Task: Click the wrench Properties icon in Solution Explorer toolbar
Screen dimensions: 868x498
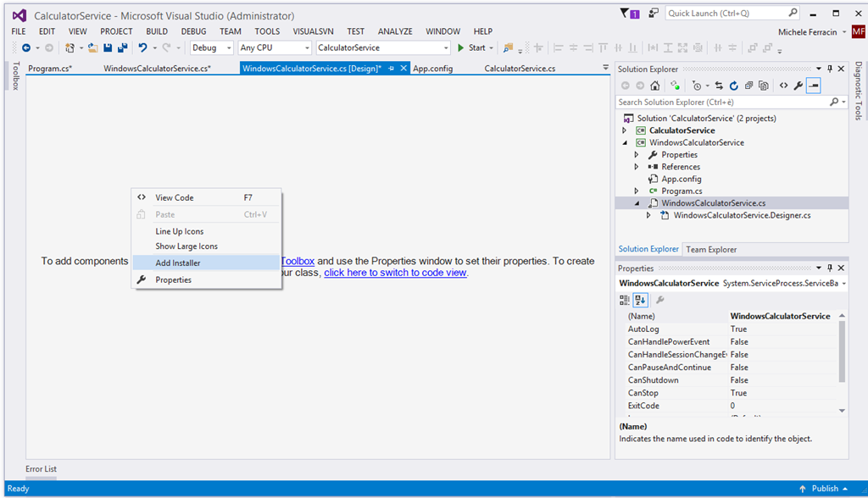Action: point(798,86)
